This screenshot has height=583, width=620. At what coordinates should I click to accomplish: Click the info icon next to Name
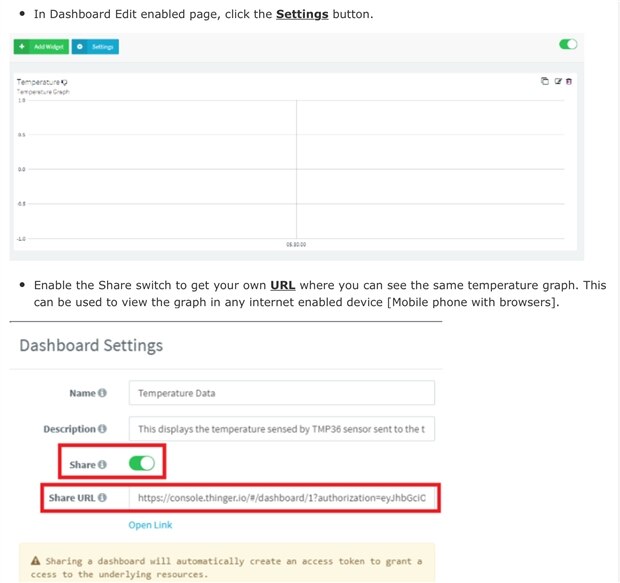click(102, 394)
